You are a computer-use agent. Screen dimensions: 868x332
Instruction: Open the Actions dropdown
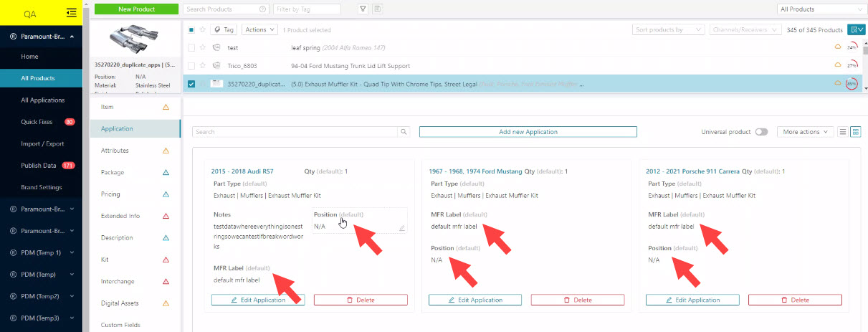click(259, 29)
